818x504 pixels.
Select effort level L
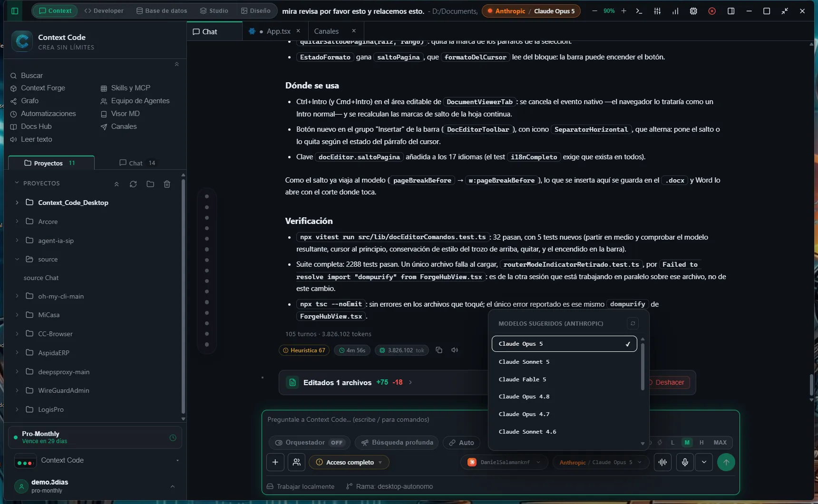[x=672, y=443]
